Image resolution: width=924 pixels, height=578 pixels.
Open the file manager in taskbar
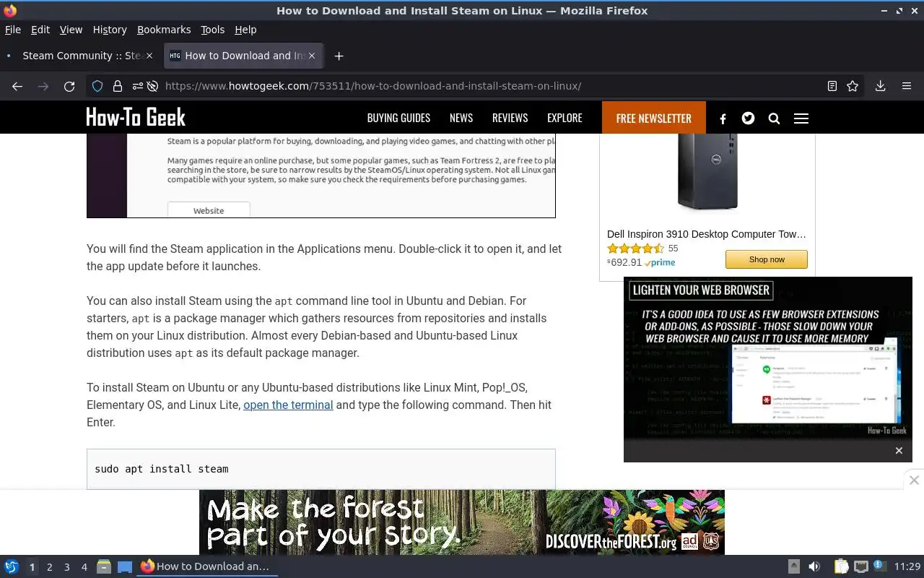(104, 566)
